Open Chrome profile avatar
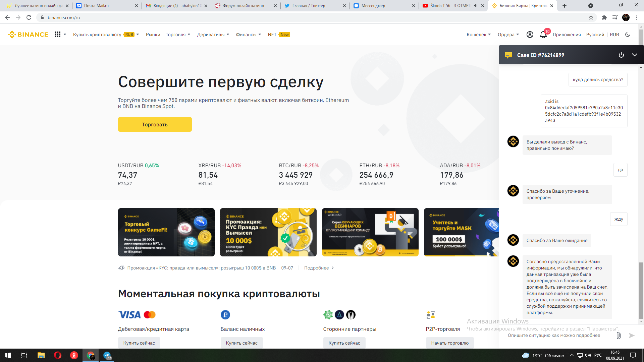Image resolution: width=644 pixels, height=362 pixels. (x=626, y=17)
